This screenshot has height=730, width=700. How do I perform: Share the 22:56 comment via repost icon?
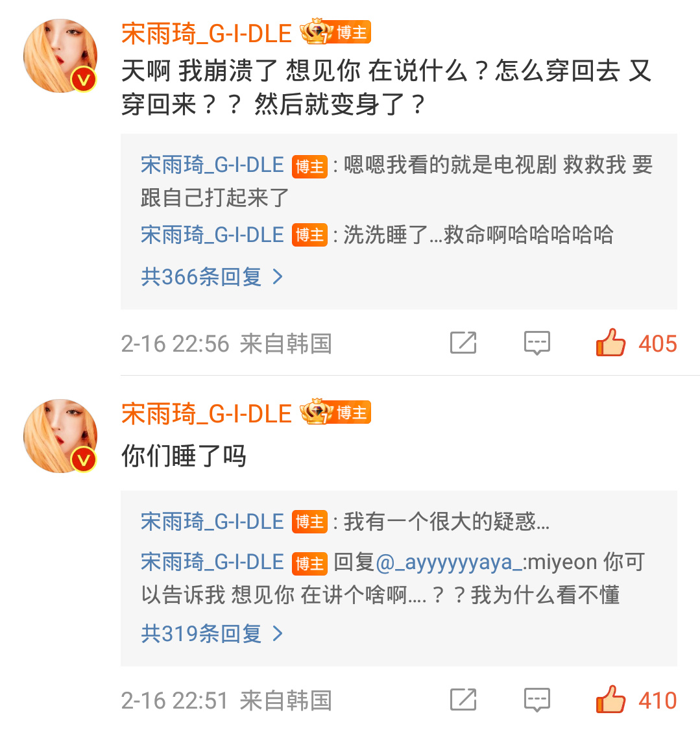pyautogui.click(x=464, y=343)
